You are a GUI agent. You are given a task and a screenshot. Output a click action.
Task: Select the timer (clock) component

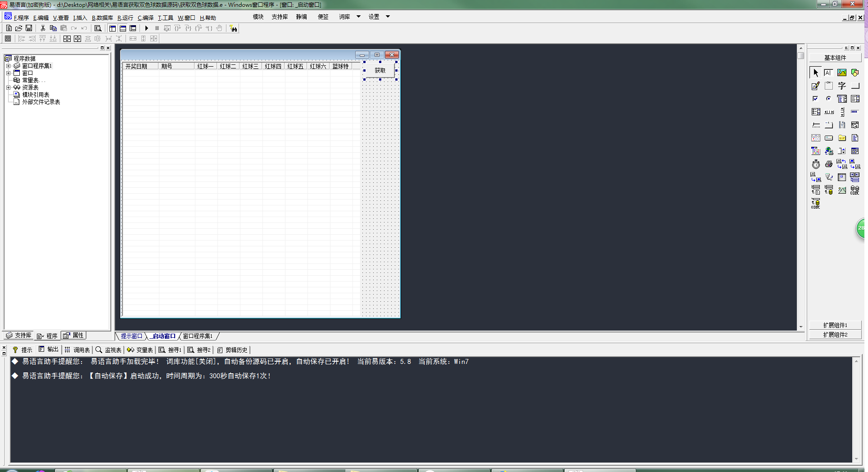[816, 164]
